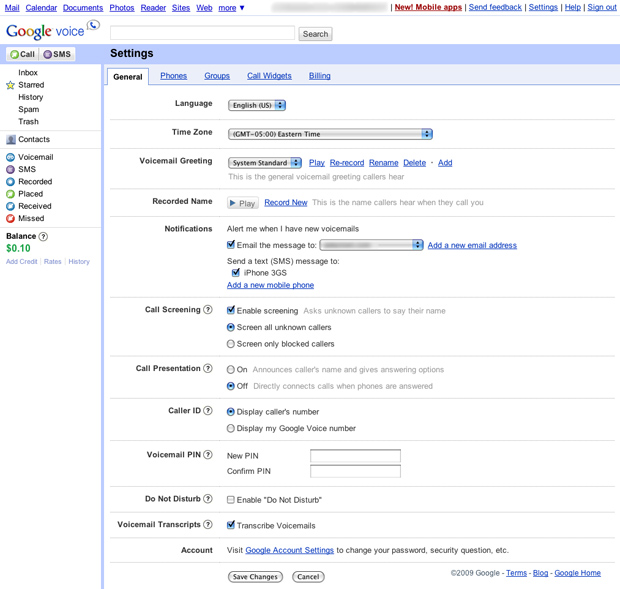This screenshot has height=589, width=620.
Task: Open Trash folder in the sidebar
Action: tap(28, 122)
